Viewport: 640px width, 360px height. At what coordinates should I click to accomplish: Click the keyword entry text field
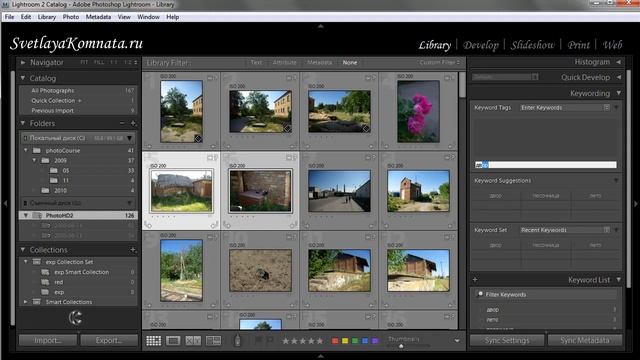pyautogui.click(x=546, y=165)
